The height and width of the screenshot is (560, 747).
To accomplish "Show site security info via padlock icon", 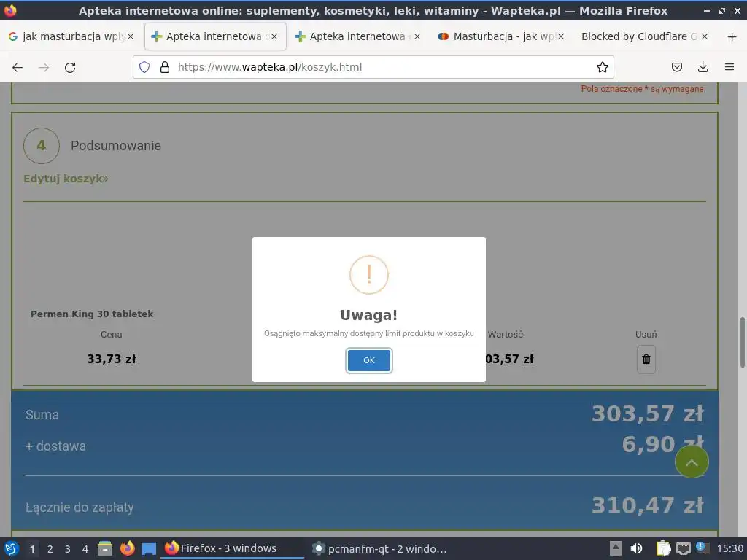I will (165, 67).
